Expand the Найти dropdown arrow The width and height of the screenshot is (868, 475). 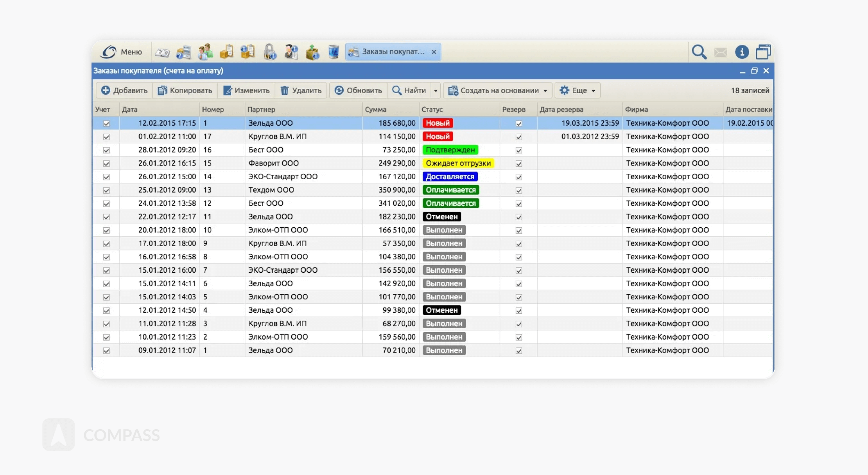pyautogui.click(x=436, y=91)
